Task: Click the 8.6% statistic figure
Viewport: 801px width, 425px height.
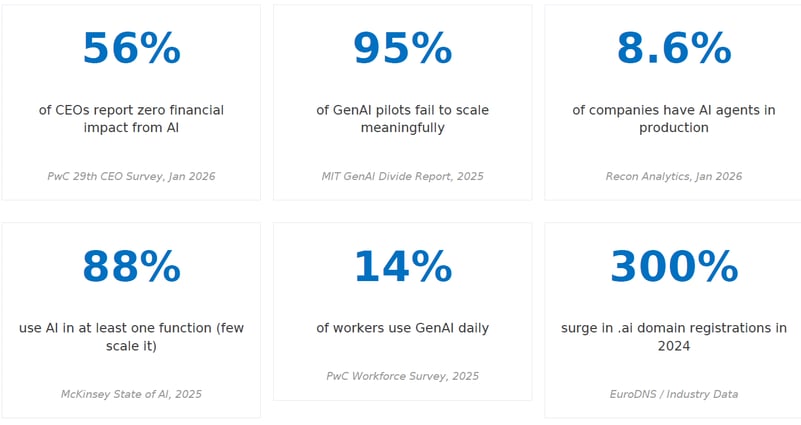Action: [673, 49]
